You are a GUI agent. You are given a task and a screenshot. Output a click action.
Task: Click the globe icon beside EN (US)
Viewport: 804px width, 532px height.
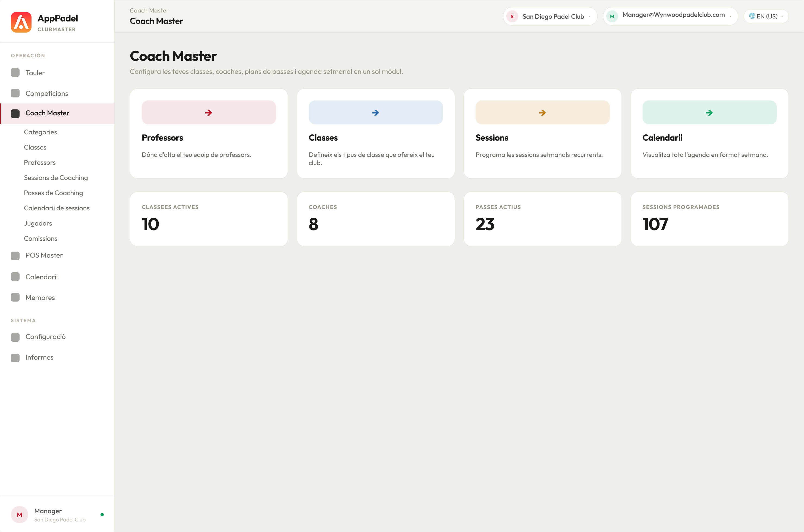tap(752, 16)
